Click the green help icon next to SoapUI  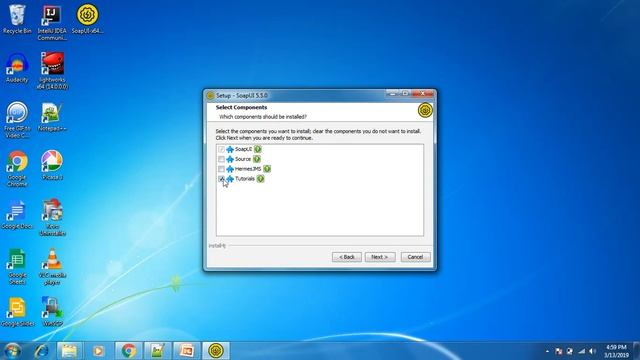coord(258,149)
